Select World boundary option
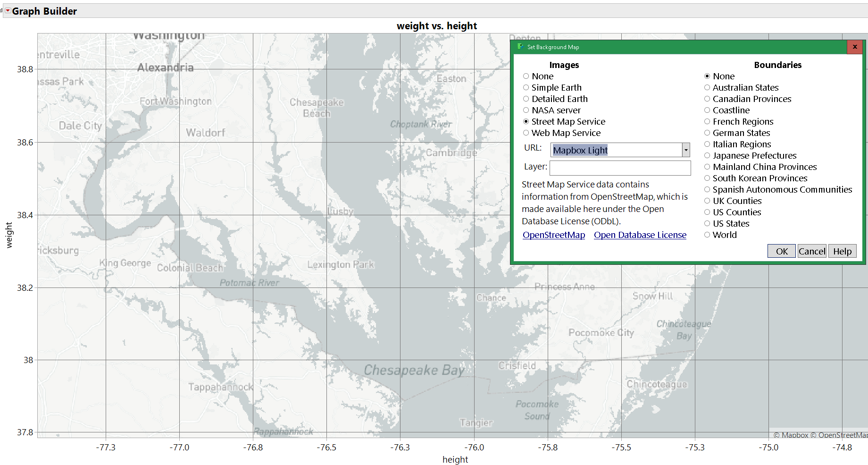The height and width of the screenshot is (465, 868). coord(707,235)
